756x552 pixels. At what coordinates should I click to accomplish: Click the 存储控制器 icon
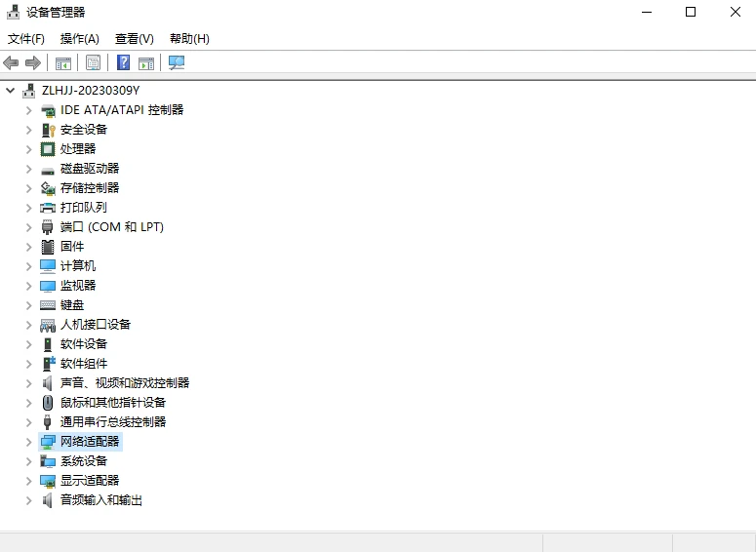pyautogui.click(x=48, y=188)
